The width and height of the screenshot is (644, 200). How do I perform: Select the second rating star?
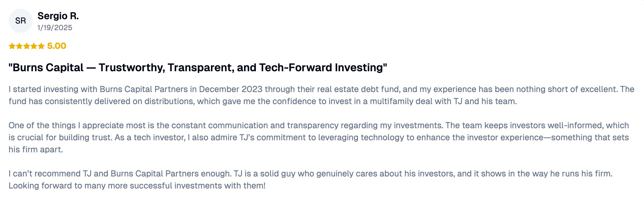(x=19, y=46)
